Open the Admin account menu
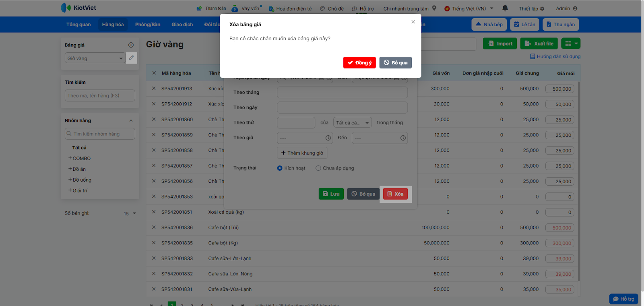Viewport: 644px width, 306px height. pyautogui.click(x=566, y=8)
